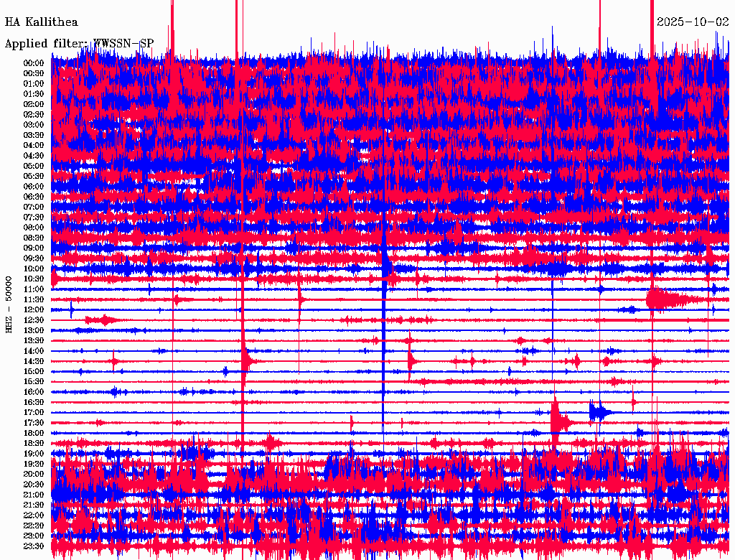Viewport: 735px width, 560px height.
Task: Click the HA Kallithea station title
Action: tap(41, 22)
